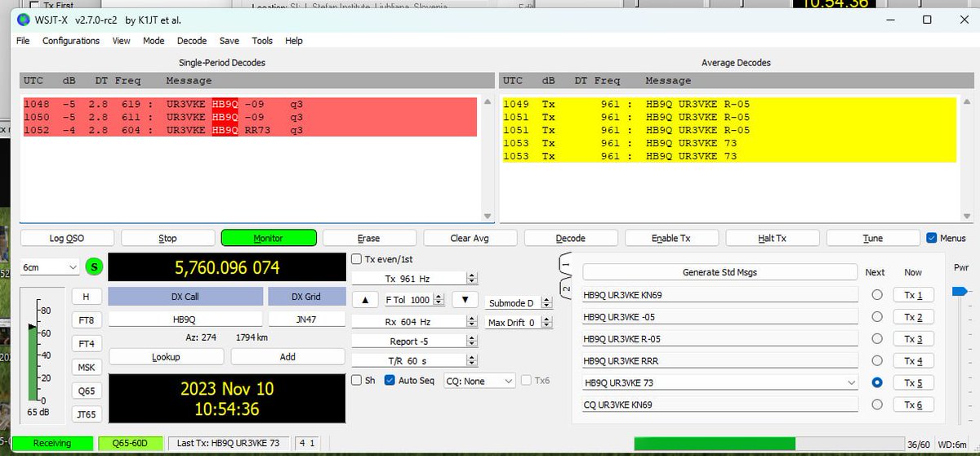Select Next radio for CQ UR3VKE KN69
This screenshot has width=980, height=456.
point(876,405)
